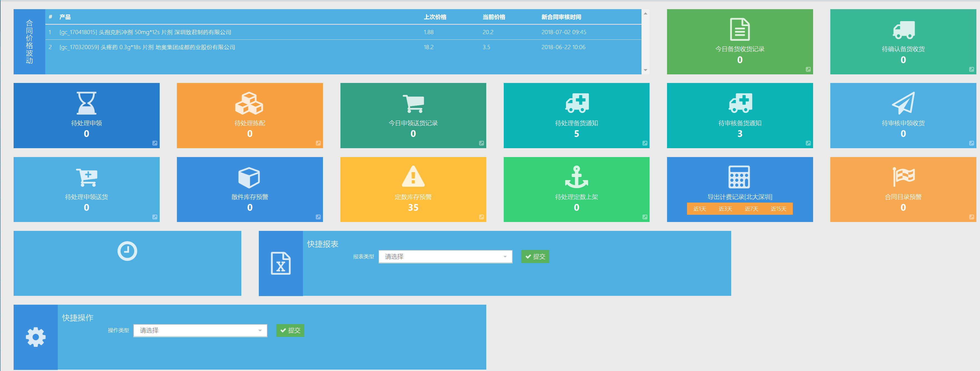Open link arrow on 今日申领送货记录 tile
The image size is (980, 371).
pyautogui.click(x=482, y=143)
